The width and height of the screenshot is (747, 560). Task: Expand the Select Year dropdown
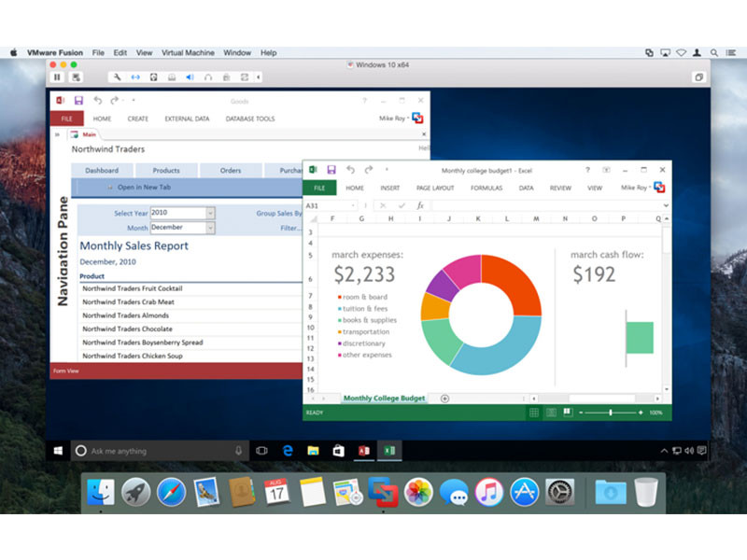[x=210, y=213]
